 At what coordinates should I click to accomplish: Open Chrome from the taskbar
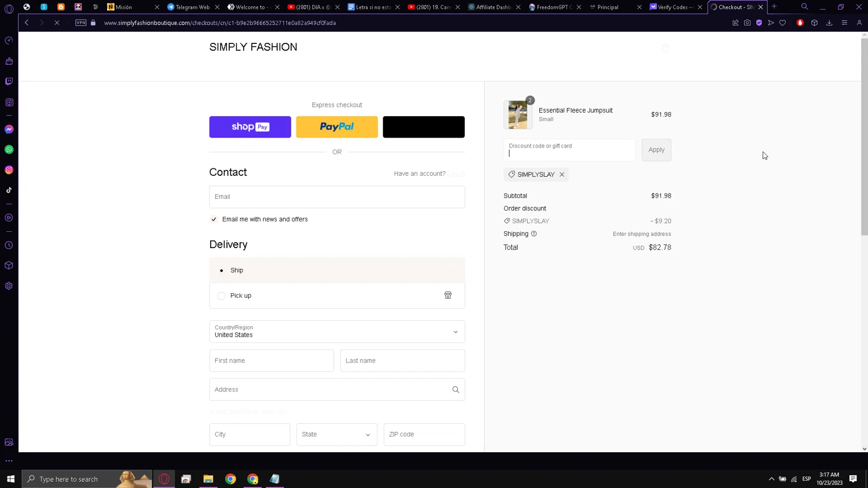[x=230, y=479]
